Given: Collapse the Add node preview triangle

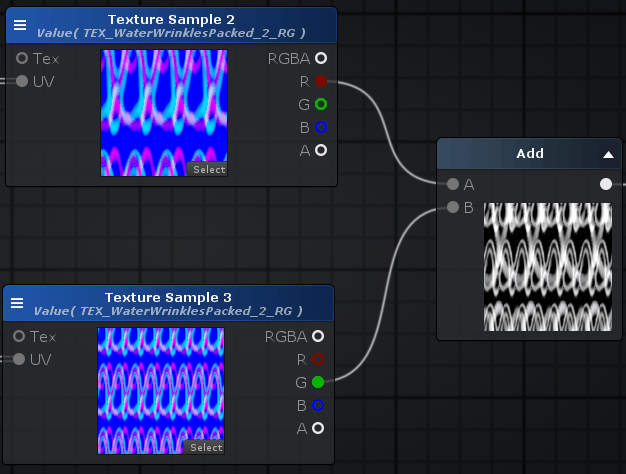Looking at the screenshot, I should (x=608, y=155).
